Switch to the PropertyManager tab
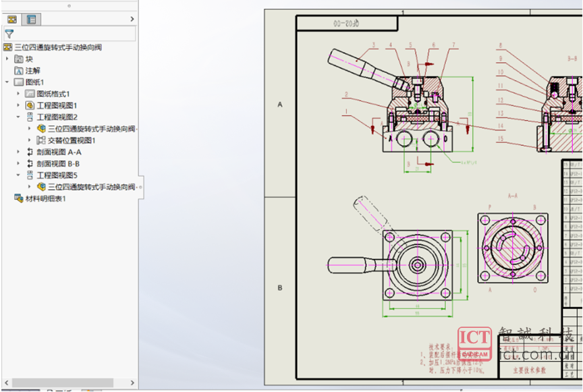 point(31,19)
